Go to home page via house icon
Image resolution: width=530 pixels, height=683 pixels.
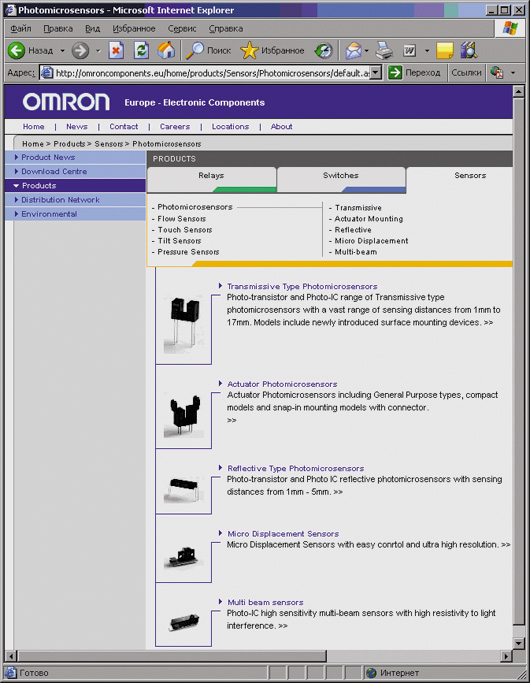click(x=166, y=51)
